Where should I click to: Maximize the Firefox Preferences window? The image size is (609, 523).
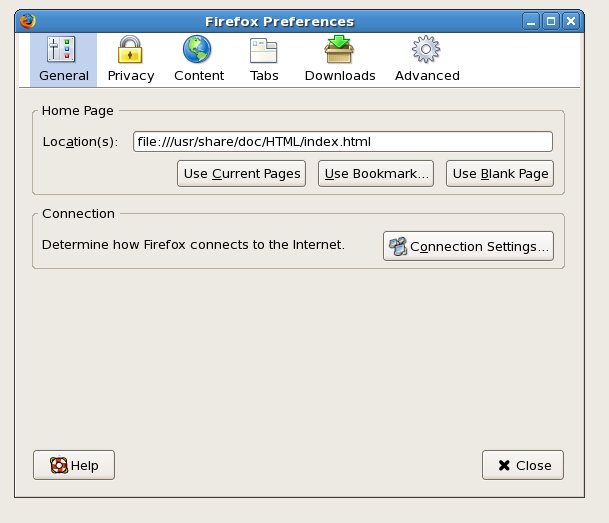click(551, 21)
